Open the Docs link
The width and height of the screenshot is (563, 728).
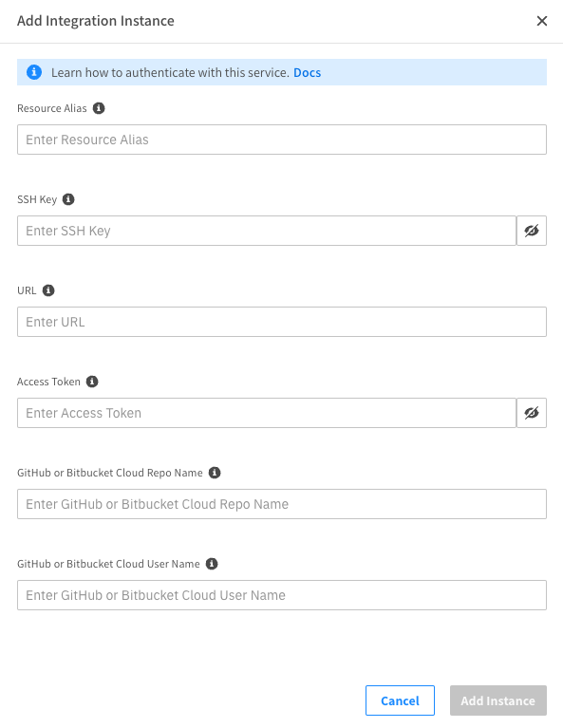coord(307,72)
